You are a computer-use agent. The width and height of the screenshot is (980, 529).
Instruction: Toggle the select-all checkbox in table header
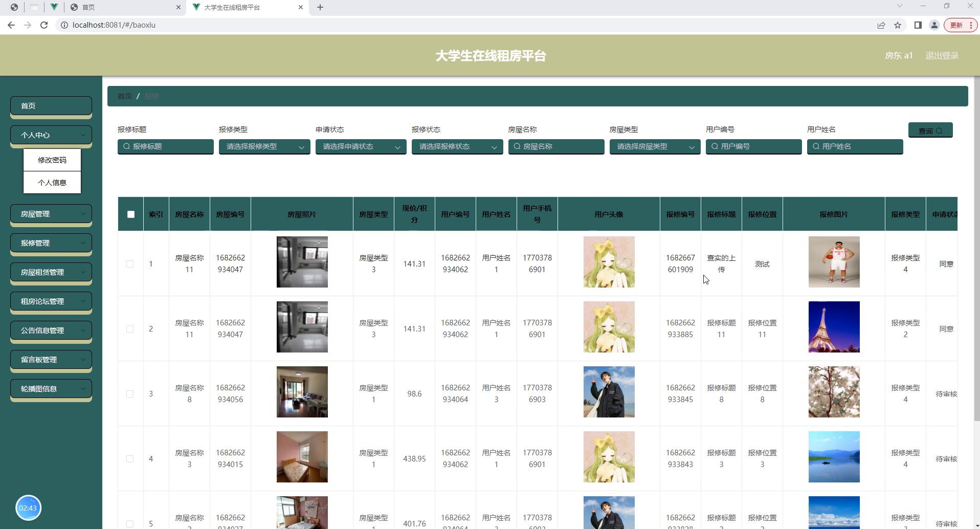point(131,214)
